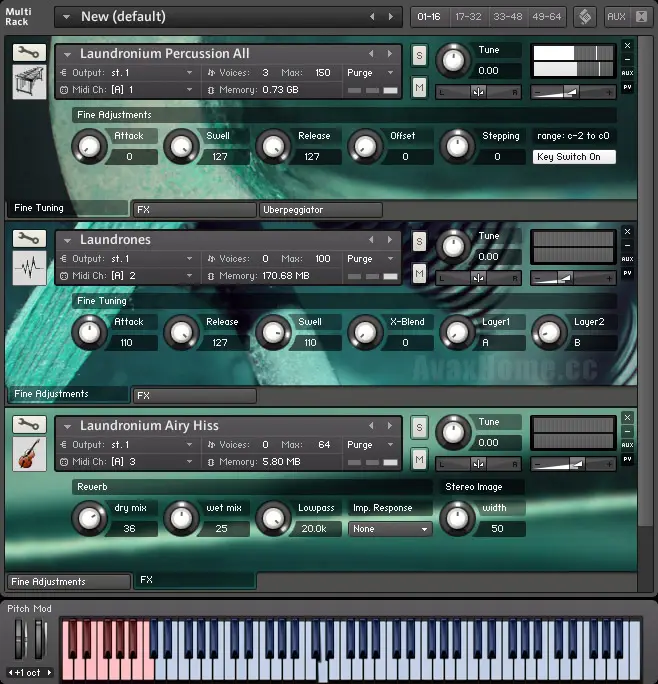Screen dimensions: 658x684
Task: Adjust volume slider of Laundronium Percussion All
Action: pos(573,92)
